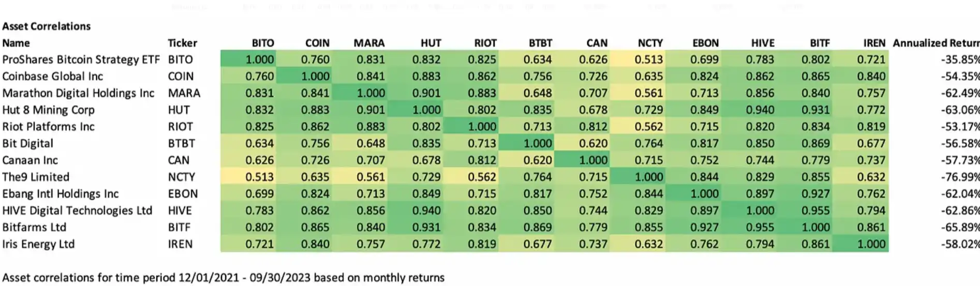980x286 pixels.
Task: Select ProShares Bitcoin Strategy ETF row name
Action: click(81, 59)
